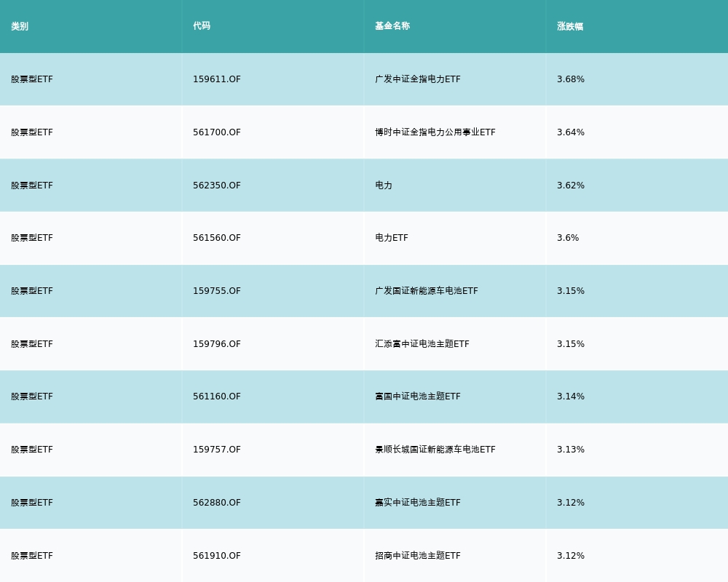728x582 pixels.
Task: Select fund code 159611.OF
Action: point(217,79)
